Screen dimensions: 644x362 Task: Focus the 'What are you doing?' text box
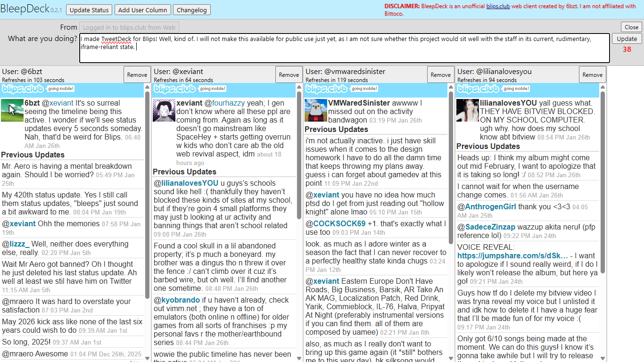pos(344,48)
